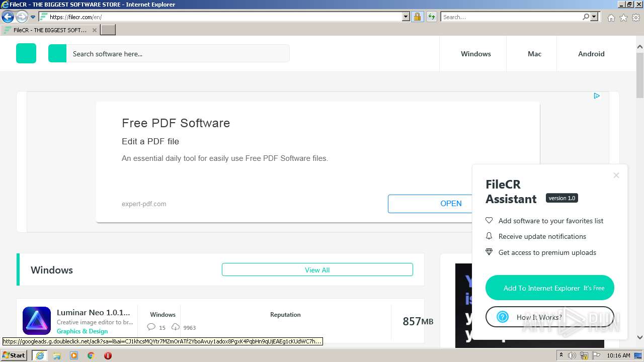Click the green search button square
This screenshot has height=362, width=644.
pos(57,53)
